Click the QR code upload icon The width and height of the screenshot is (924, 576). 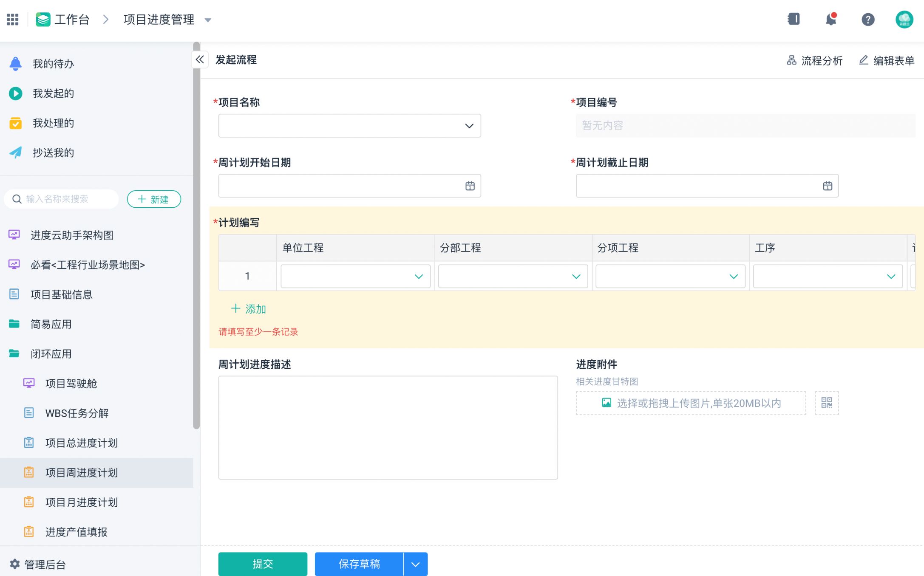[x=826, y=403]
